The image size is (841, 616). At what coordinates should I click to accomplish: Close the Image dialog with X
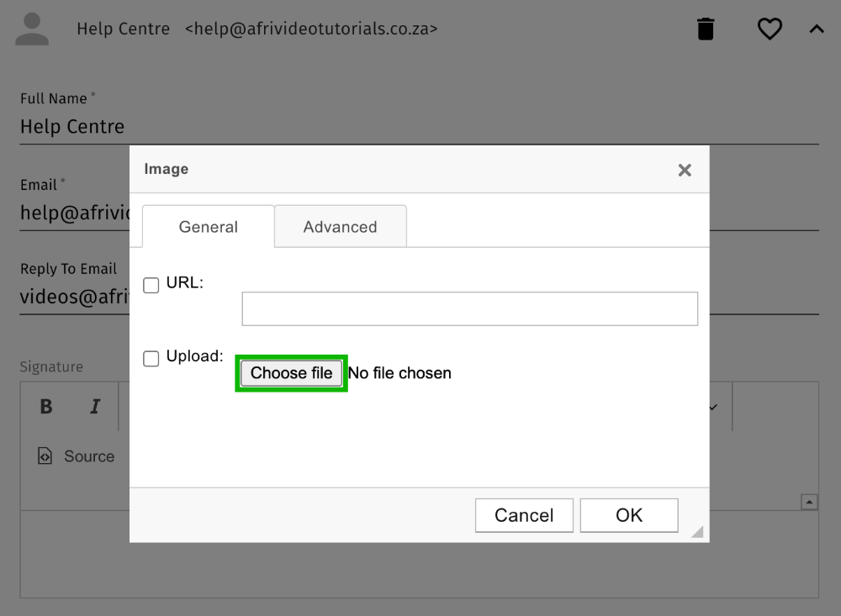tap(685, 171)
